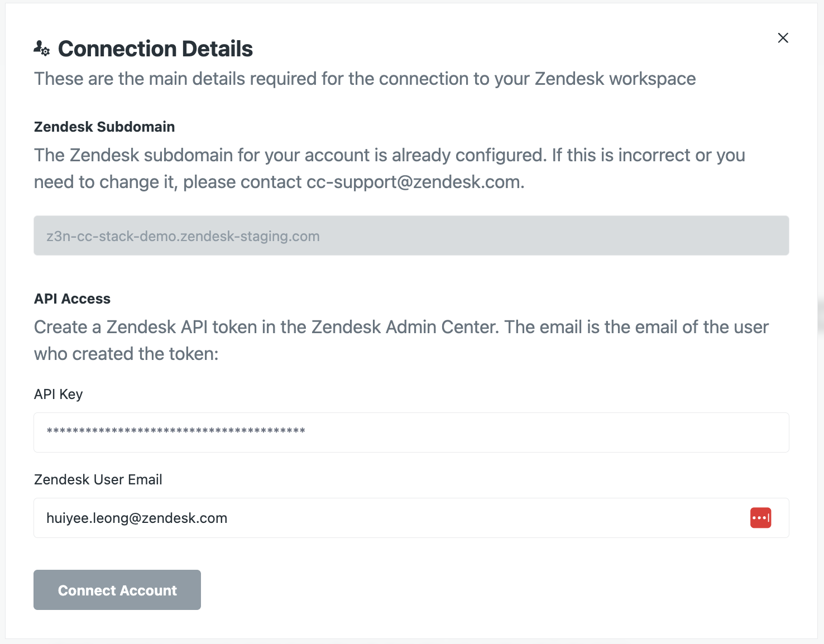
Task: Click the Zendesk User Email label
Action: pyautogui.click(x=98, y=480)
